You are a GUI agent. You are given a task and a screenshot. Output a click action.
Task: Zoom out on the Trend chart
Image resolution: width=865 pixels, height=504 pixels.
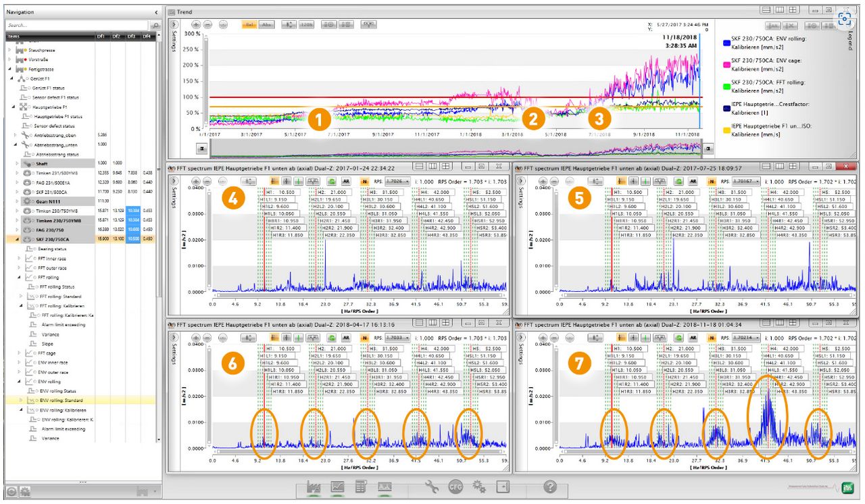[x=207, y=24]
